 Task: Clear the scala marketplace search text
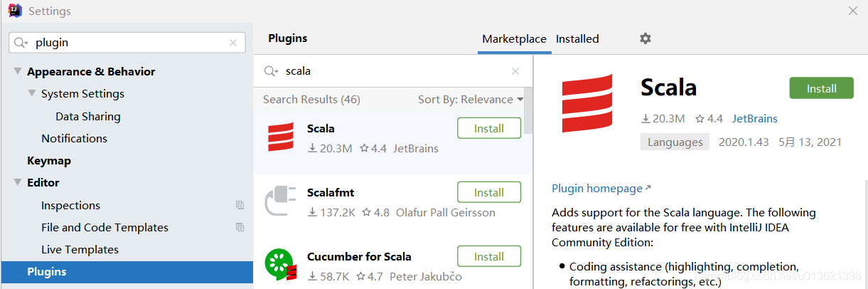tap(516, 71)
